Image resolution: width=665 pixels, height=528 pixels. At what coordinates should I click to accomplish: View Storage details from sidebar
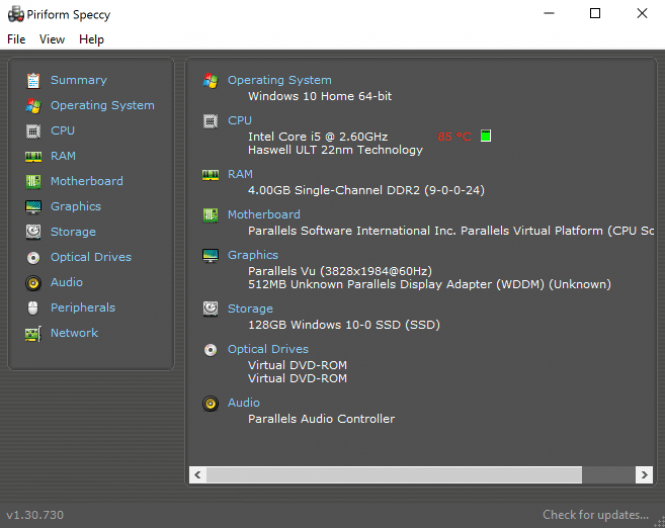pos(73,232)
